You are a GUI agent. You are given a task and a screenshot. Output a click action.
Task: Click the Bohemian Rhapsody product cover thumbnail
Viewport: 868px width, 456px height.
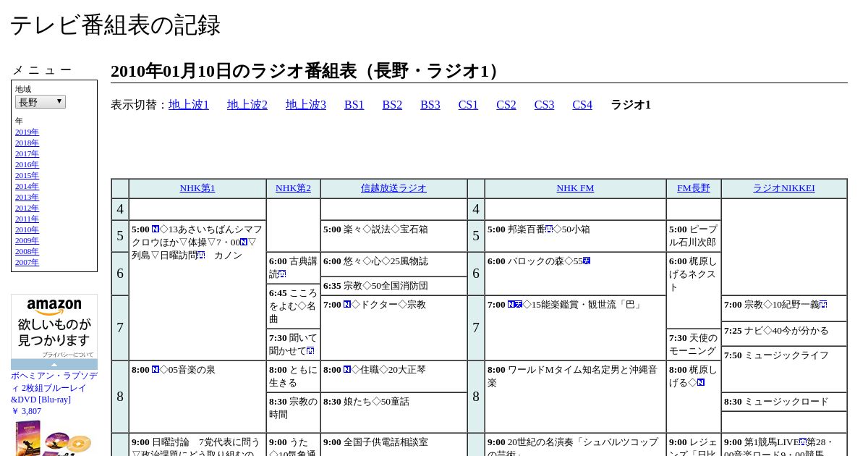click(x=54, y=438)
